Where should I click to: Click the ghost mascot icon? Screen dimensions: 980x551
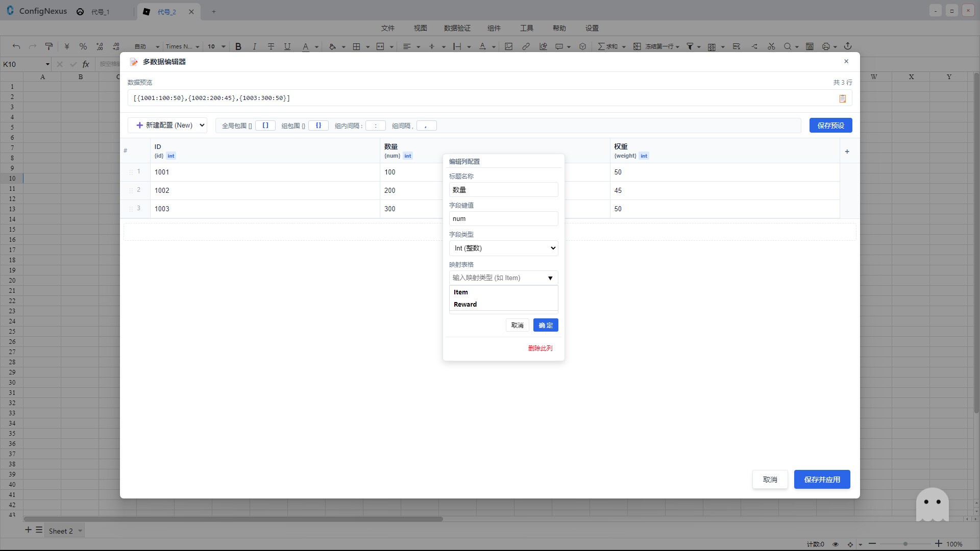coord(932,504)
